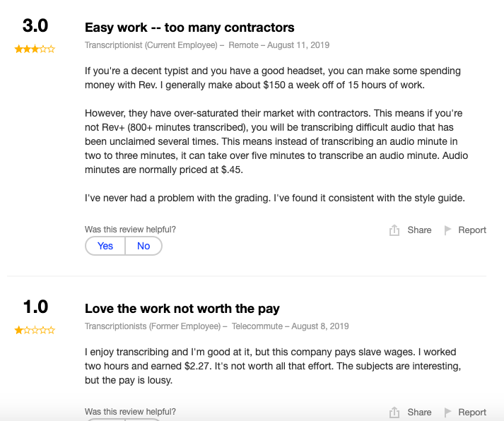Click Report text on first review
This screenshot has height=421, width=504.
click(x=472, y=230)
